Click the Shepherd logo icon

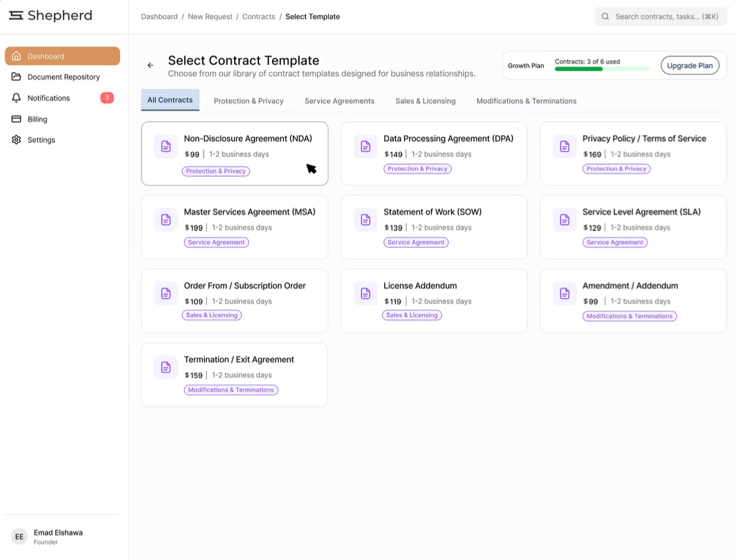point(16,16)
